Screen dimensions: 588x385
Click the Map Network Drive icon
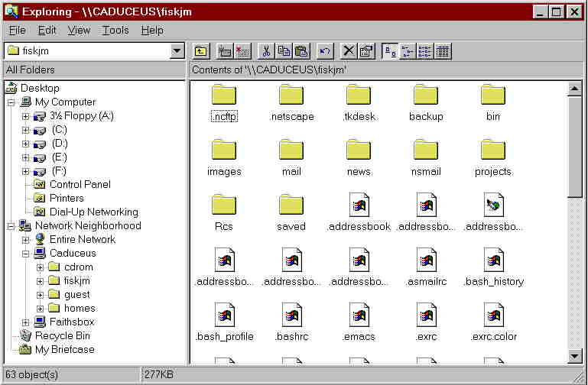(225, 51)
